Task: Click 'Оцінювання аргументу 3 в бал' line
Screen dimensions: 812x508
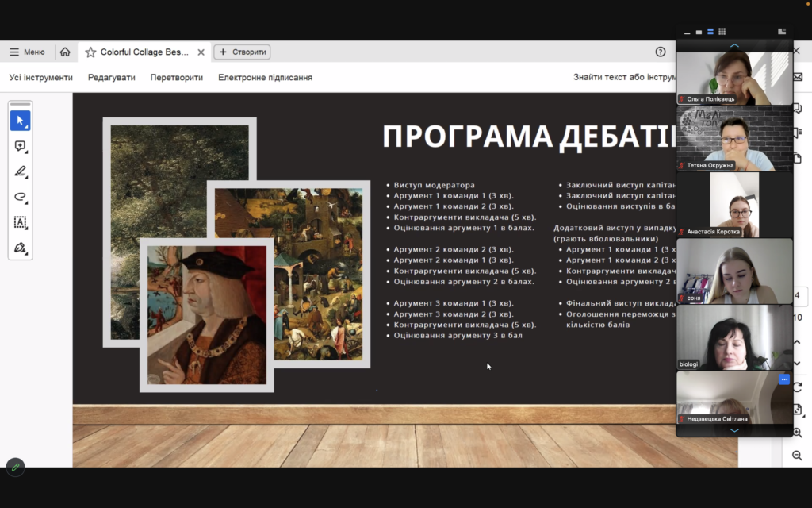Action: coord(458,336)
